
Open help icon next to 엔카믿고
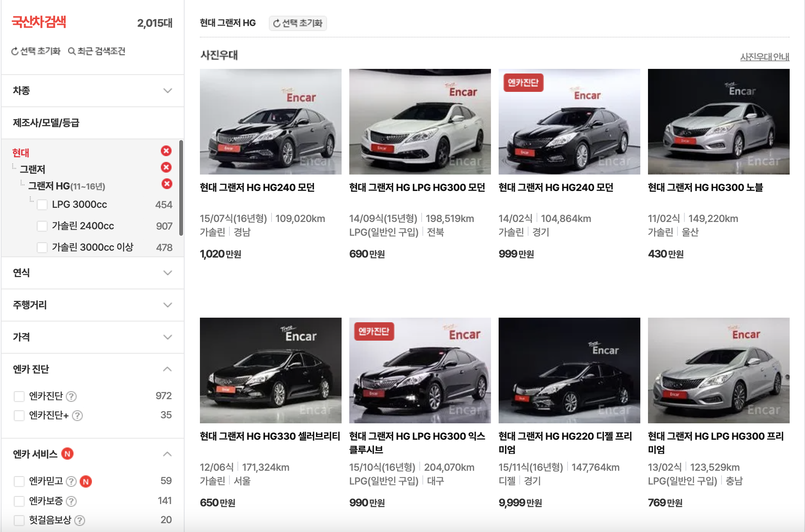tap(71, 481)
